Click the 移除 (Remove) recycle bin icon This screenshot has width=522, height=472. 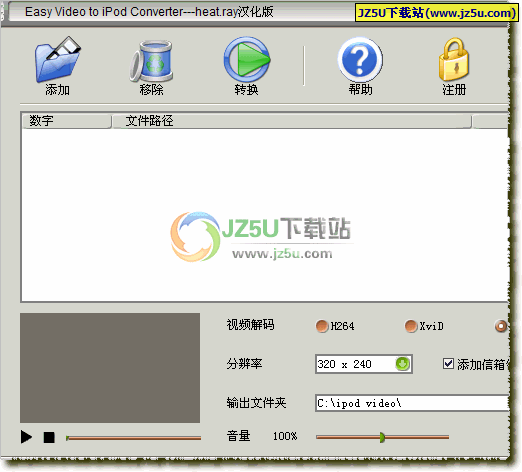(x=151, y=61)
